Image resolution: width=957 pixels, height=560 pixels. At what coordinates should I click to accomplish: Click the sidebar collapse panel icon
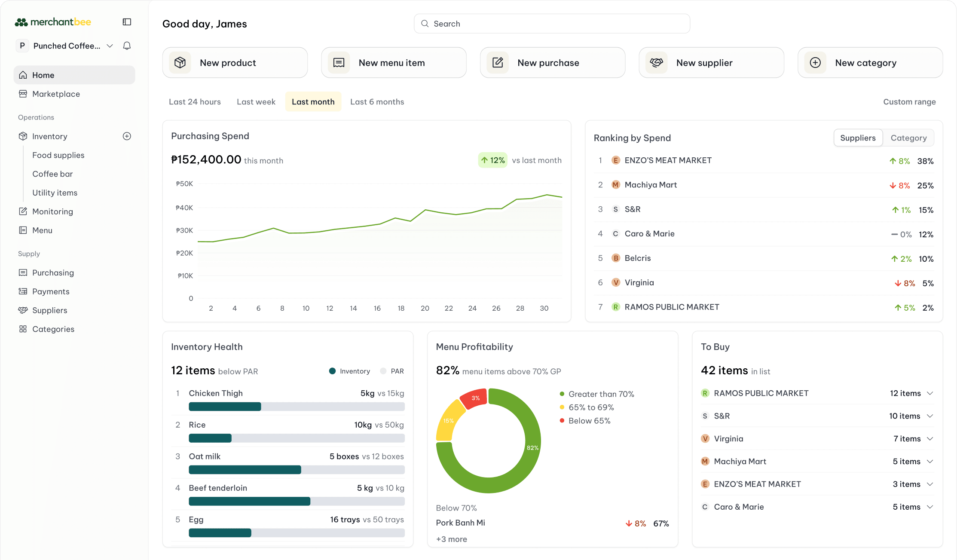126,21
